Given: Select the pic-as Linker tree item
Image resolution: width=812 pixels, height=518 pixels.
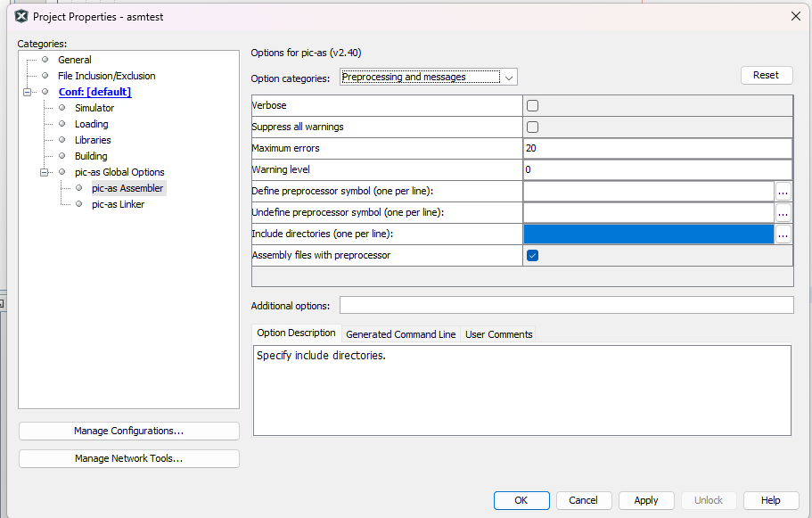Looking at the screenshot, I should pos(118,204).
